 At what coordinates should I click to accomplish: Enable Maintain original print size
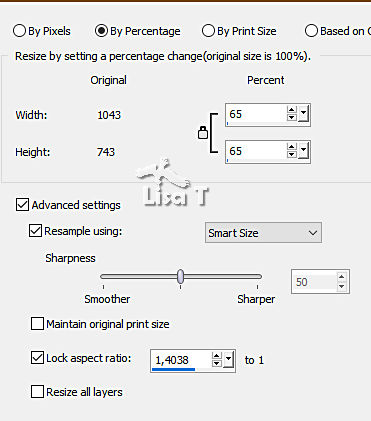click(37, 324)
